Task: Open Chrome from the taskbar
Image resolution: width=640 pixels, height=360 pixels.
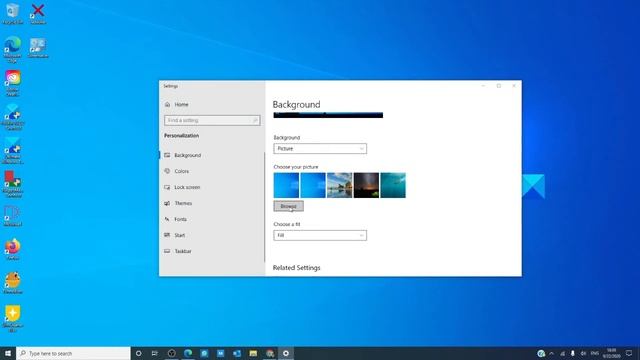Action: [x=270, y=353]
